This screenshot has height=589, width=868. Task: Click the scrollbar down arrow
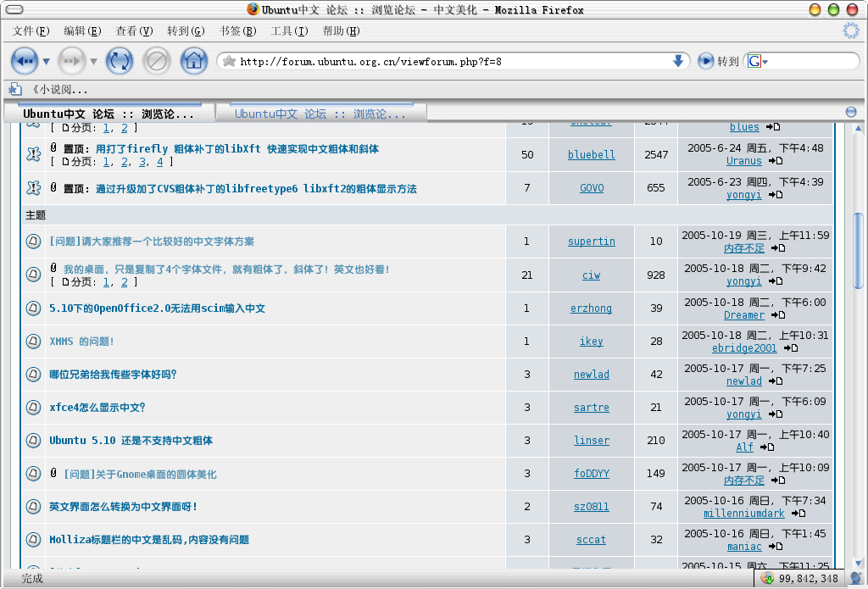tap(859, 563)
